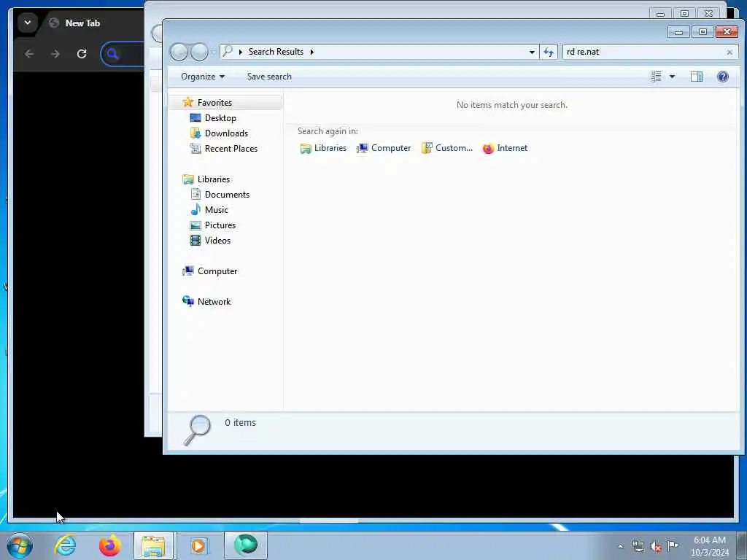Click the Explorer forward navigation button
The width and height of the screenshot is (747, 560).
pyautogui.click(x=199, y=52)
